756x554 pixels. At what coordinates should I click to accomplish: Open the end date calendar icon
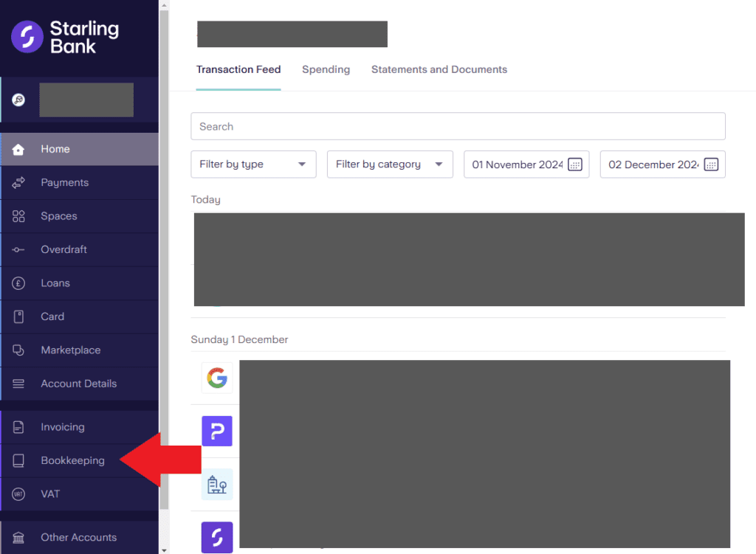pos(711,165)
